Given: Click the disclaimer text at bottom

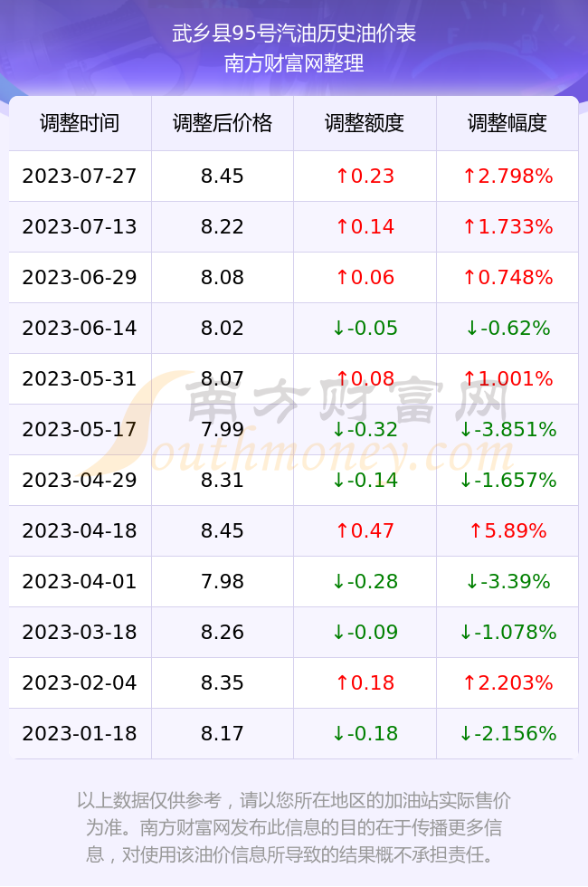Looking at the screenshot, I should (294, 827).
